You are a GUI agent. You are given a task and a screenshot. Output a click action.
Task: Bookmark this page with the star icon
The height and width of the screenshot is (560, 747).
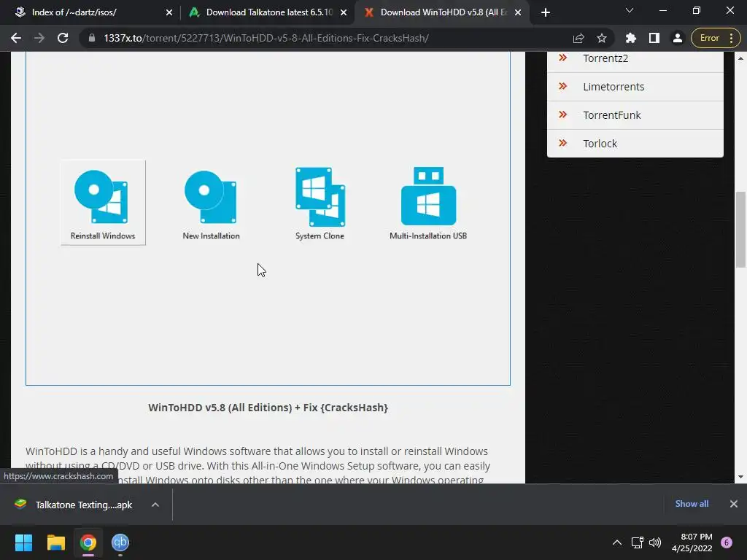click(602, 38)
